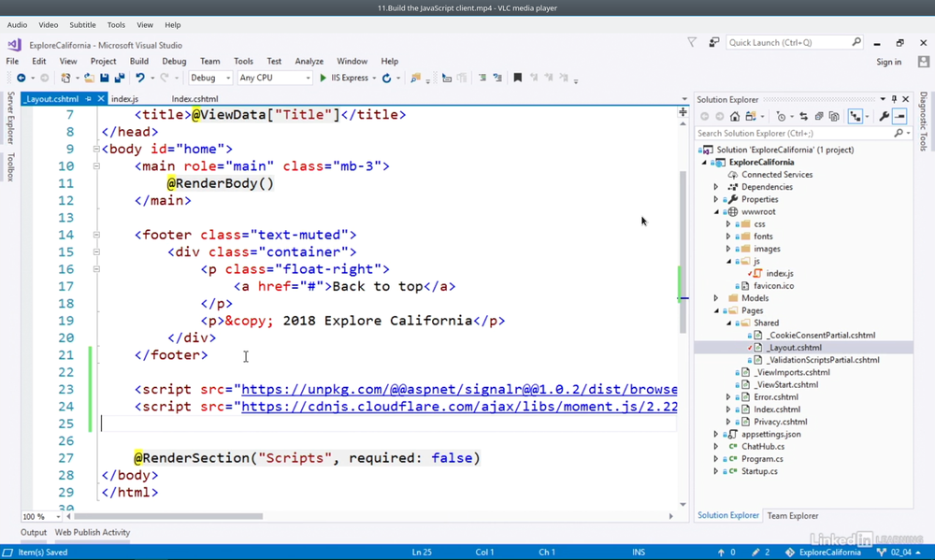Save the current file with the disk icon

click(105, 79)
